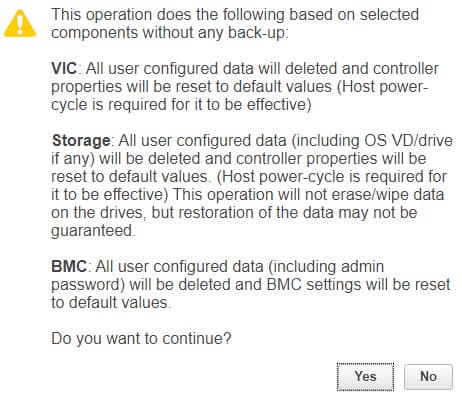
Task: Click the word 'password)' in BMC paragraph
Action: click(x=88, y=285)
